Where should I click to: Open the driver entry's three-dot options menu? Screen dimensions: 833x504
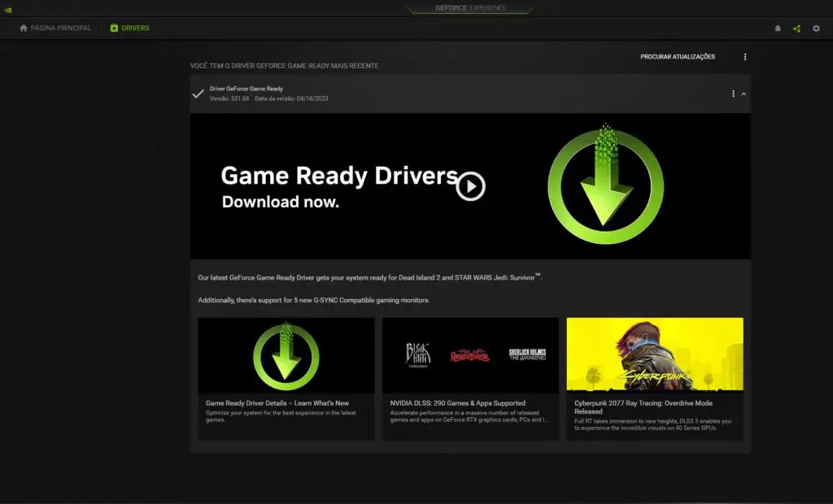click(x=733, y=93)
